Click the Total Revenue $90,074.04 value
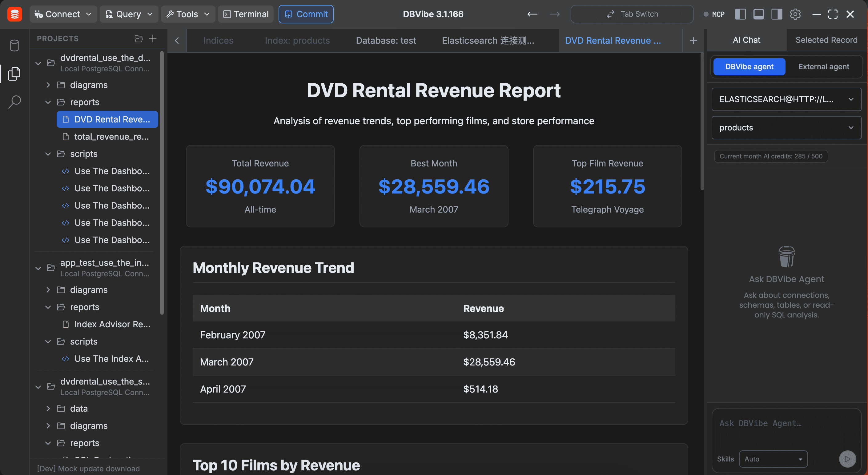Viewport: 868px width, 475px height. pos(260,187)
